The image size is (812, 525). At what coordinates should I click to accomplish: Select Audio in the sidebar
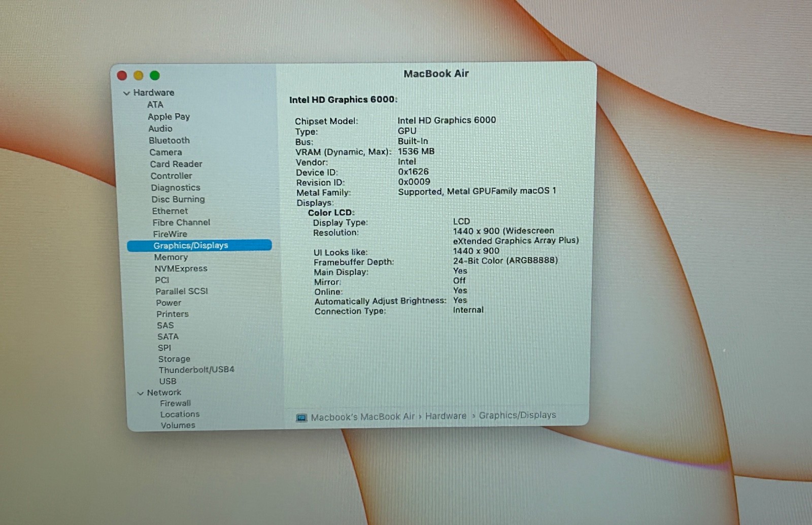[x=160, y=128]
